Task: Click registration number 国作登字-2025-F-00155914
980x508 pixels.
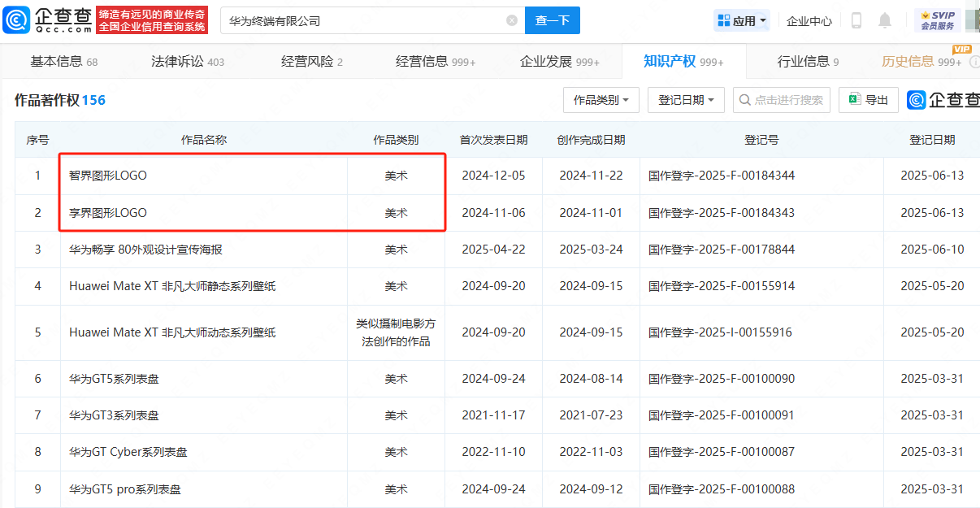Action: pyautogui.click(x=722, y=286)
